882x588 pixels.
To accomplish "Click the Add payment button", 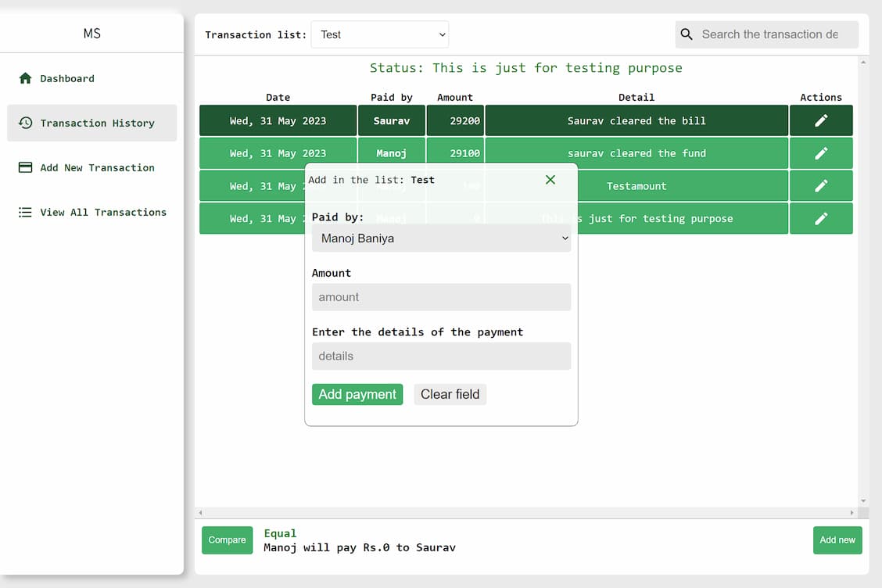I will pyautogui.click(x=357, y=394).
